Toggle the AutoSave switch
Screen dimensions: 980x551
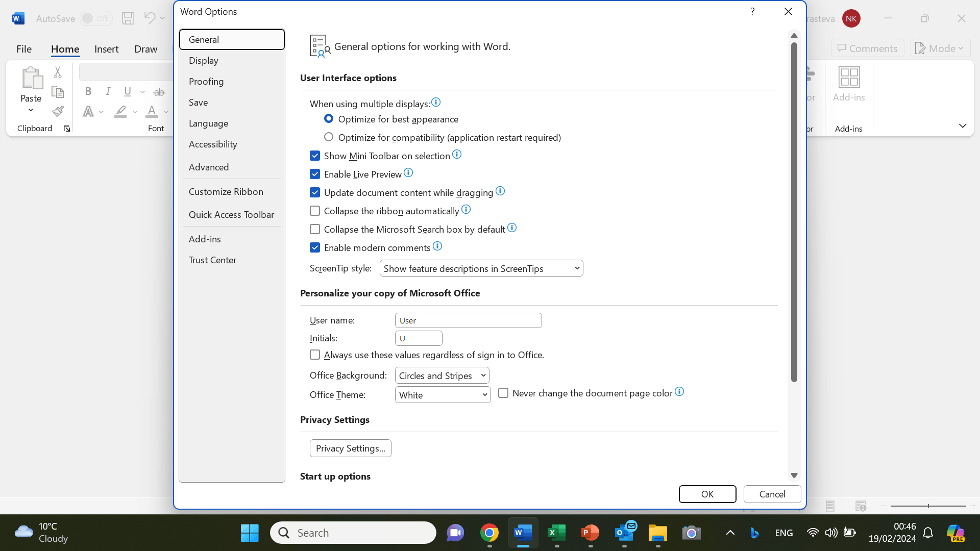pos(96,18)
